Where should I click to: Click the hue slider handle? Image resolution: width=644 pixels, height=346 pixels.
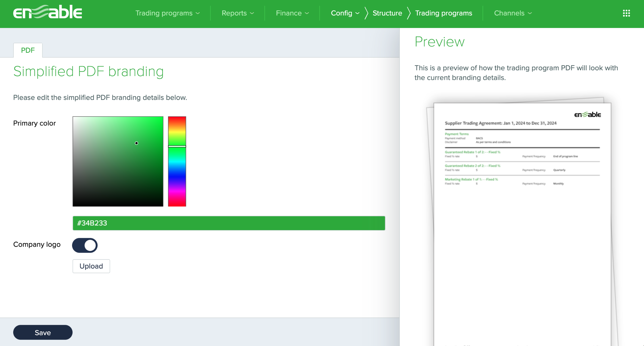point(177,146)
